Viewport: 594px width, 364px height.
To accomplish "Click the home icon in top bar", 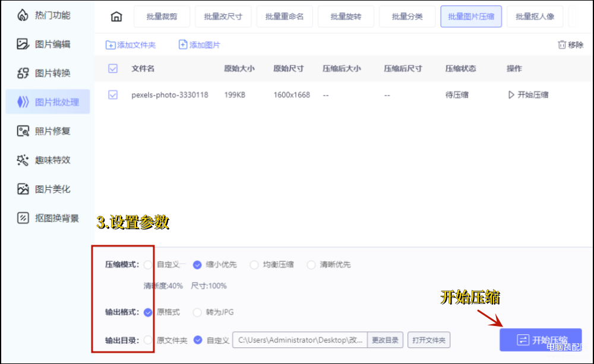I will [x=116, y=17].
